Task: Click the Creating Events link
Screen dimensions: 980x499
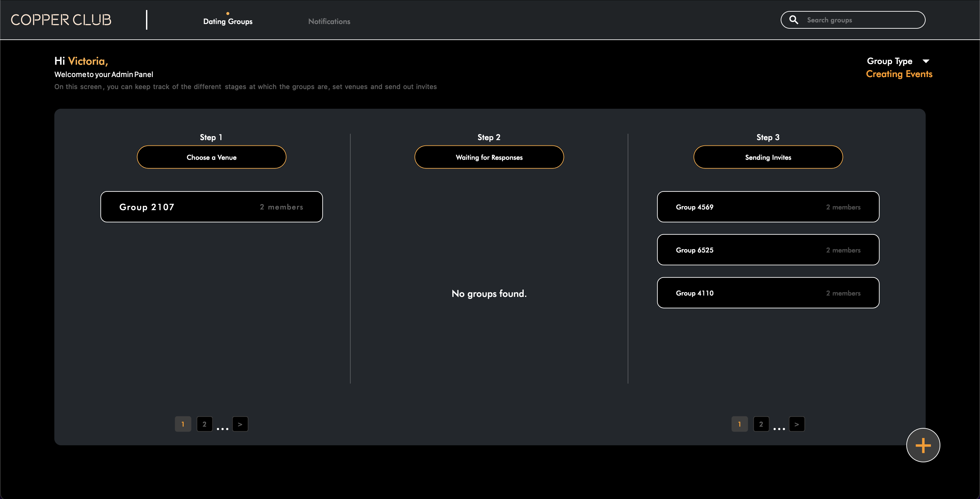Action: [x=899, y=74]
